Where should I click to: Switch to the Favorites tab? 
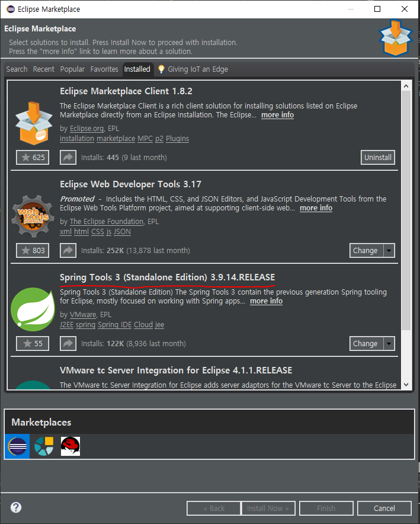[x=104, y=69]
